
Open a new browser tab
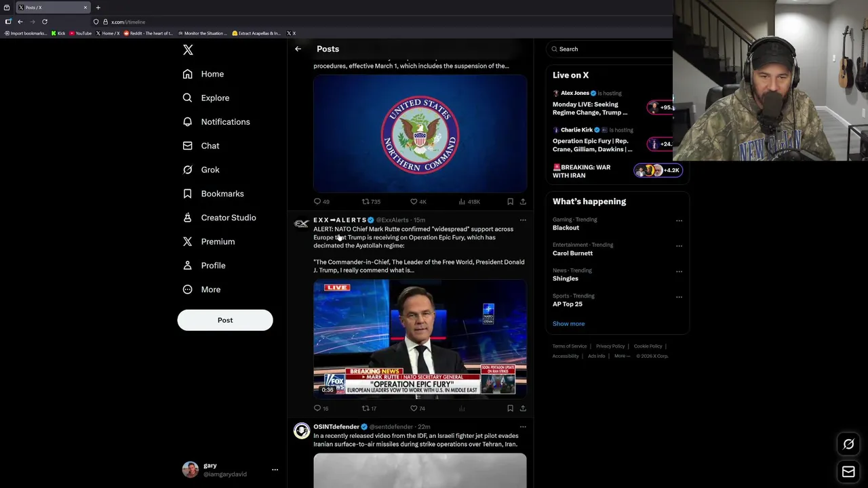point(98,7)
